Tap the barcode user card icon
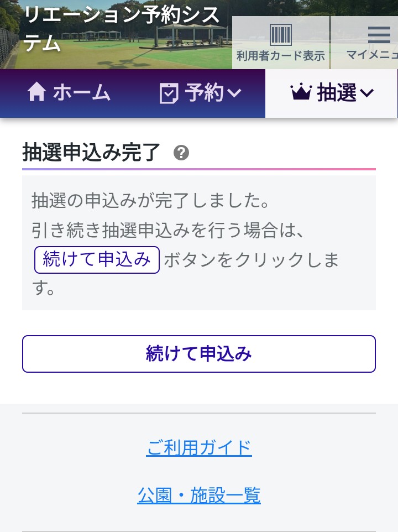 tap(280, 34)
